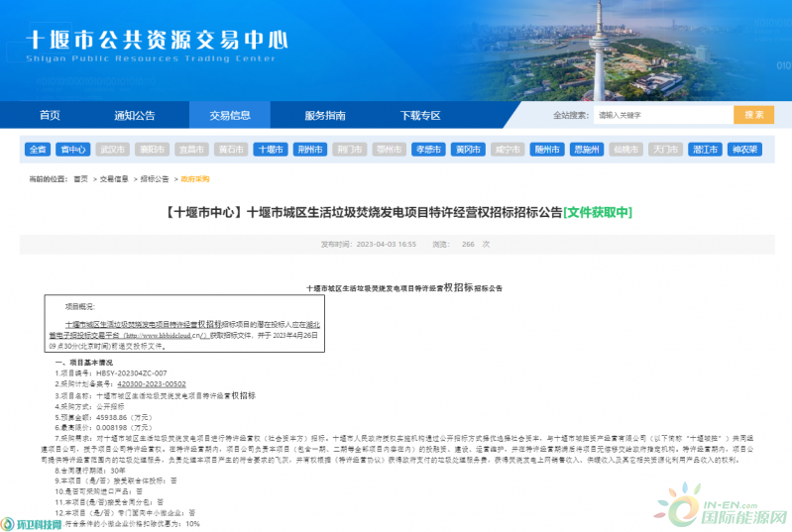Go to the 服务指南 tab

[x=325, y=115]
